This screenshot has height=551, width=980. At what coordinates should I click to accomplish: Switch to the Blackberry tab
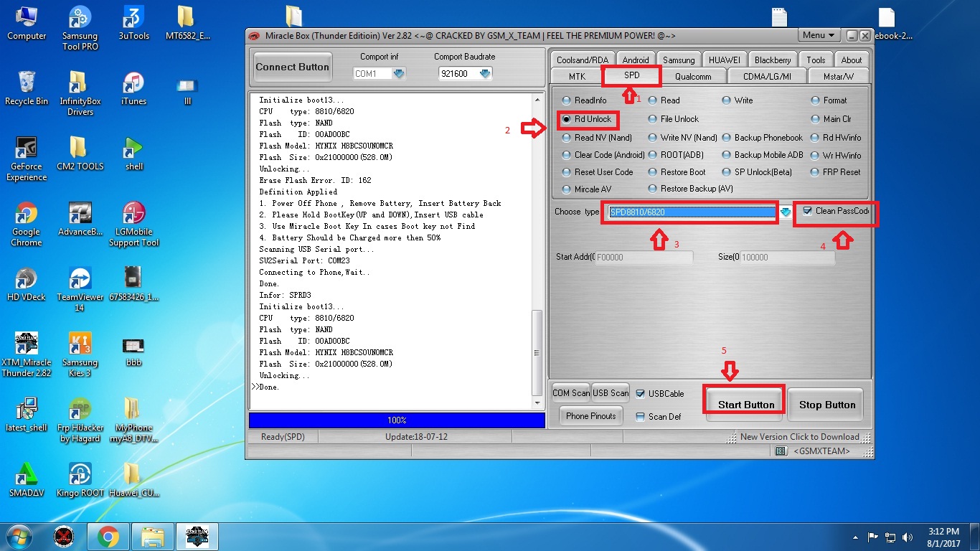click(773, 60)
